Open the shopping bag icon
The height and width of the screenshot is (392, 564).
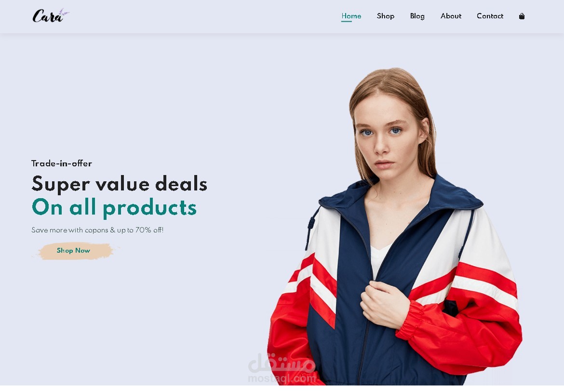(522, 16)
